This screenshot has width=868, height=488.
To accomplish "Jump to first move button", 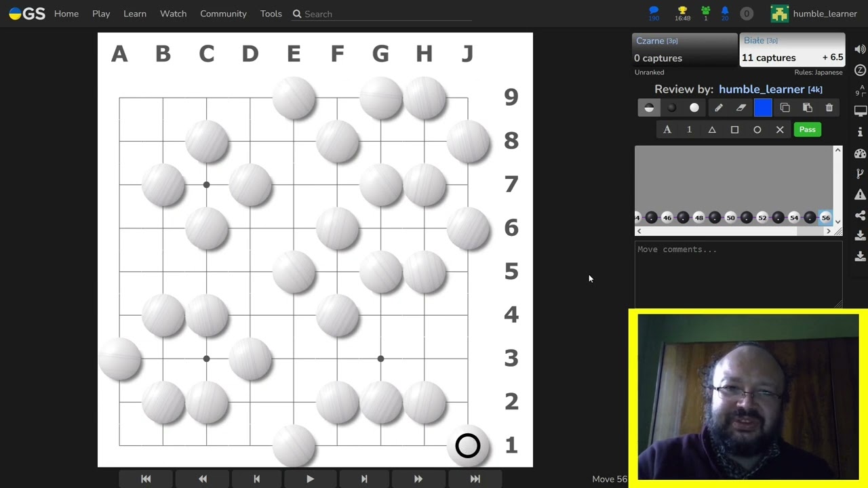I will 146,479.
